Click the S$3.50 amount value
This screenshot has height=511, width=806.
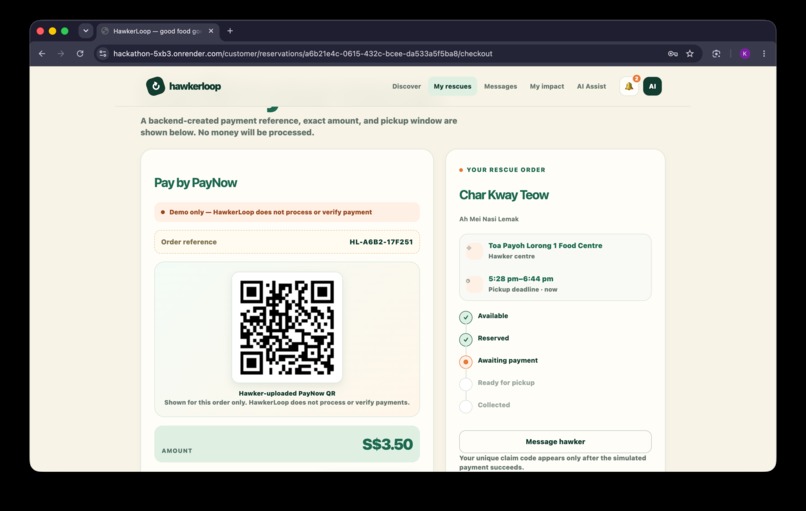tap(387, 444)
